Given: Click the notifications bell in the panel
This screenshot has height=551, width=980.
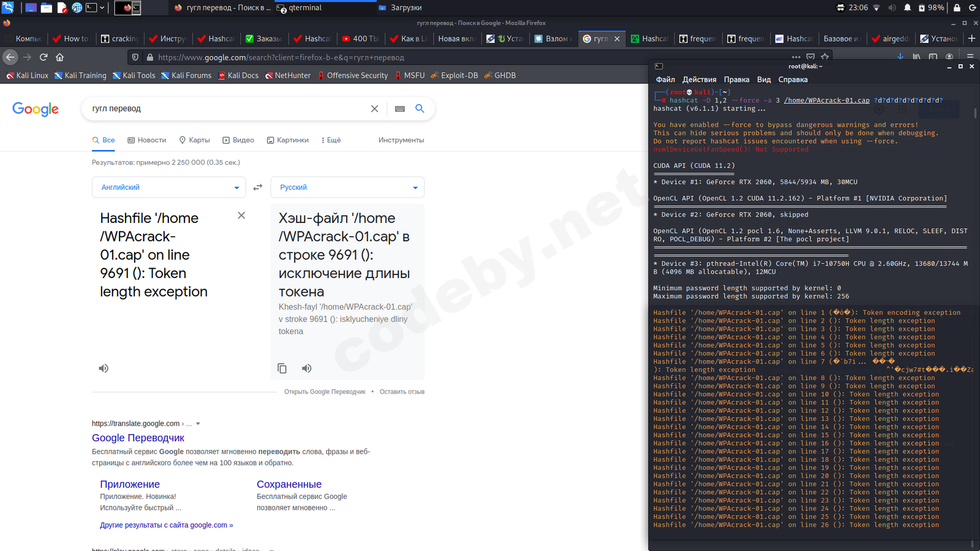Looking at the screenshot, I should pos(907,7).
